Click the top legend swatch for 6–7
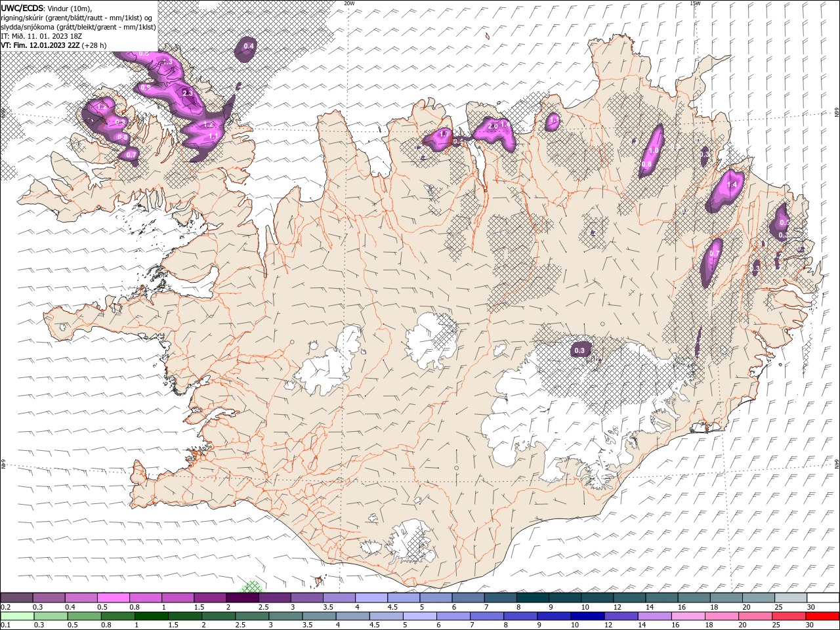The height and width of the screenshot is (630, 840). [x=468, y=598]
